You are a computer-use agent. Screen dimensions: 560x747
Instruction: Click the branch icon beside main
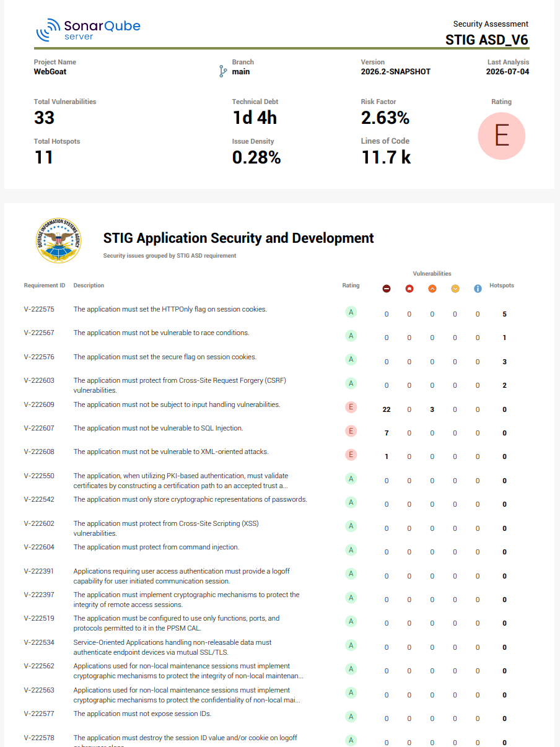click(x=223, y=71)
